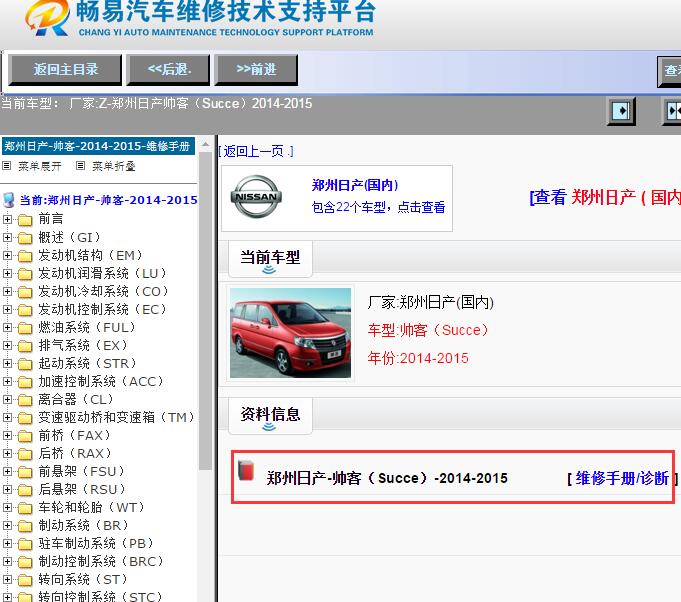Viewport: 681px width, 602px height.
Task: Click the 郑州日产(国内) brand link
Action: (355, 185)
